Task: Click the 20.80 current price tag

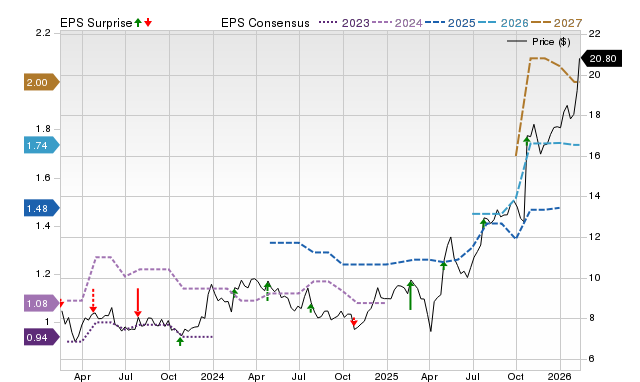Action: pos(602,58)
